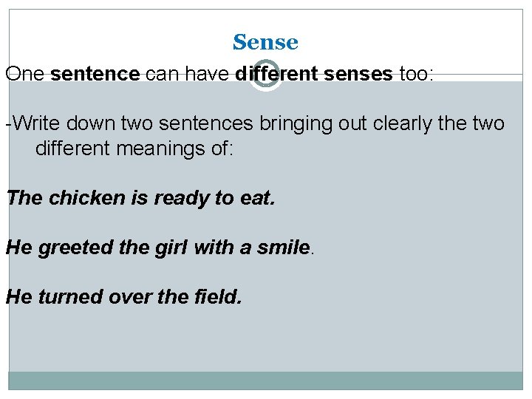Select "He greeted the girl with a smile"

point(157,248)
